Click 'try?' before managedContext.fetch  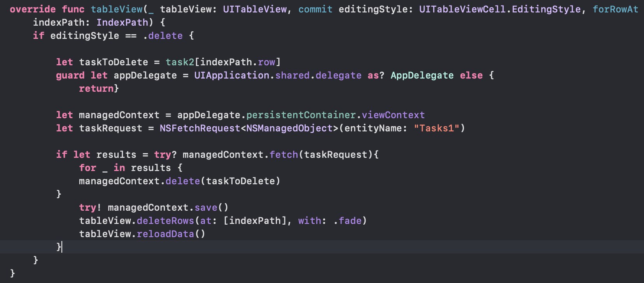point(165,154)
